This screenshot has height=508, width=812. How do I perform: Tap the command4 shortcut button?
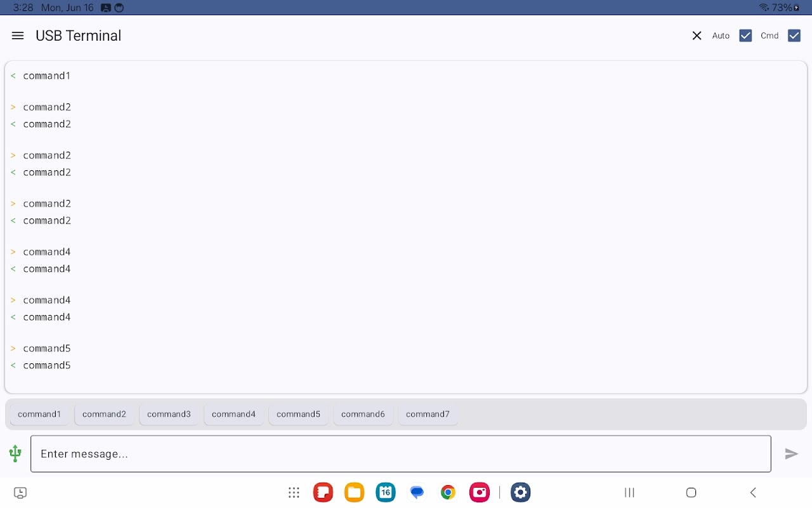point(233,414)
